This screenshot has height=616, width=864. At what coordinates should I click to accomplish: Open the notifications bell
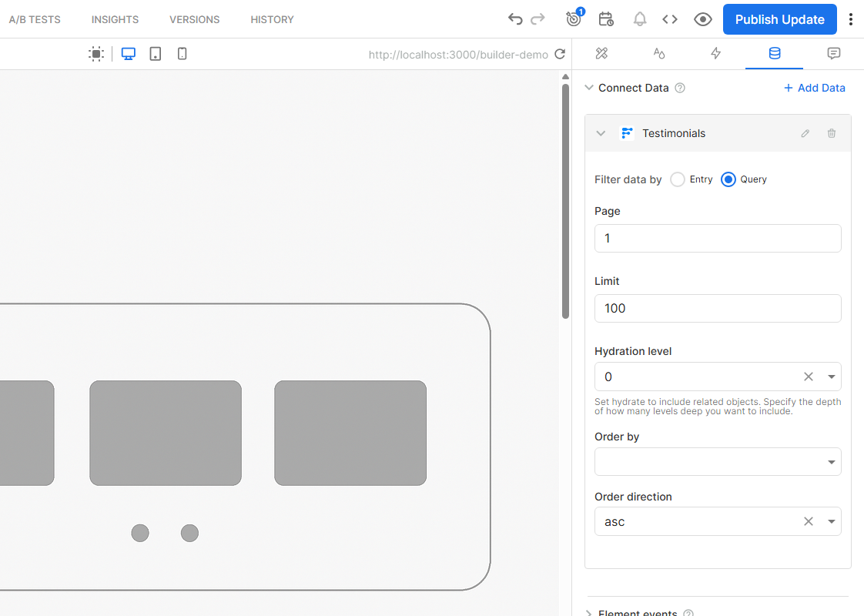[639, 19]
